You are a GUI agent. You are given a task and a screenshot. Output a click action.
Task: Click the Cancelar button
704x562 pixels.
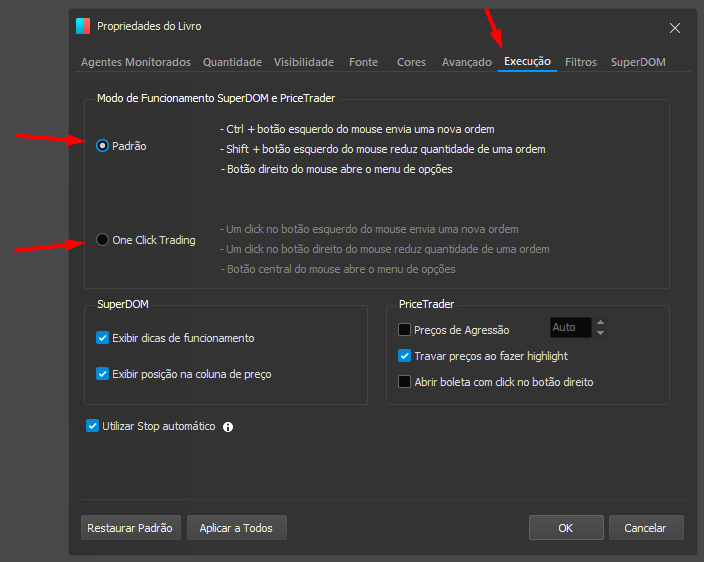(646, 527)
